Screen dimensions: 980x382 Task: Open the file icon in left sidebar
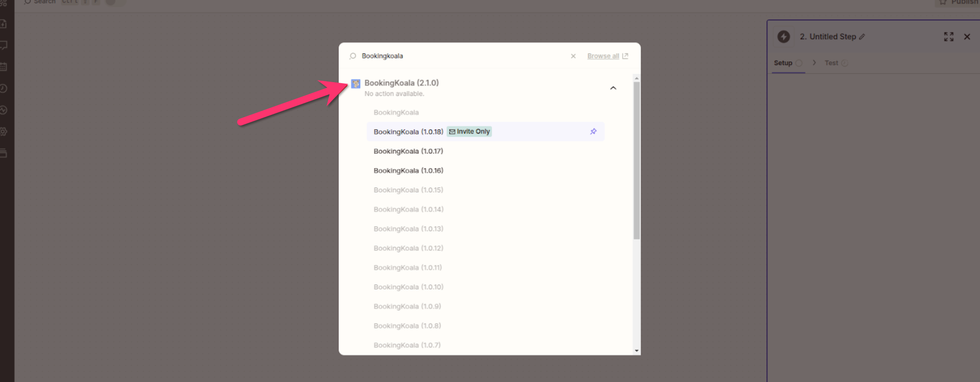[x=3, y=24]
